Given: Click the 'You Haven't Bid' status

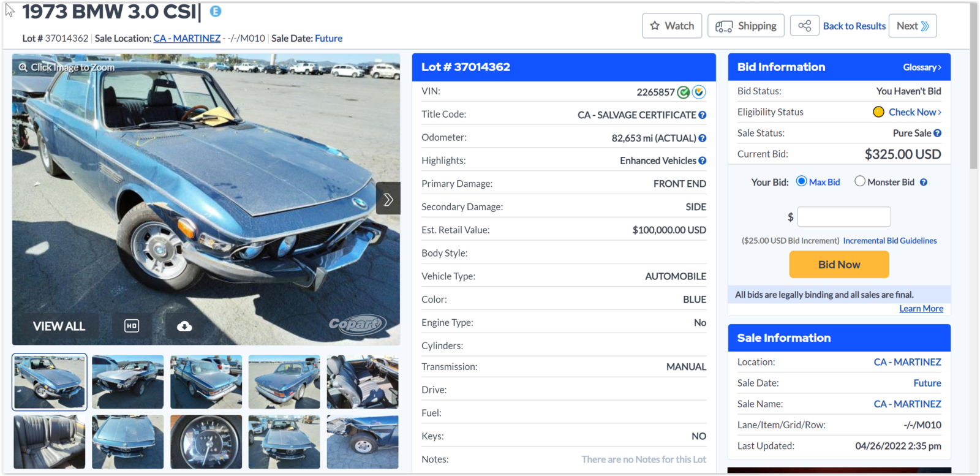Looking at the screenshot, I should coord(909,91).
